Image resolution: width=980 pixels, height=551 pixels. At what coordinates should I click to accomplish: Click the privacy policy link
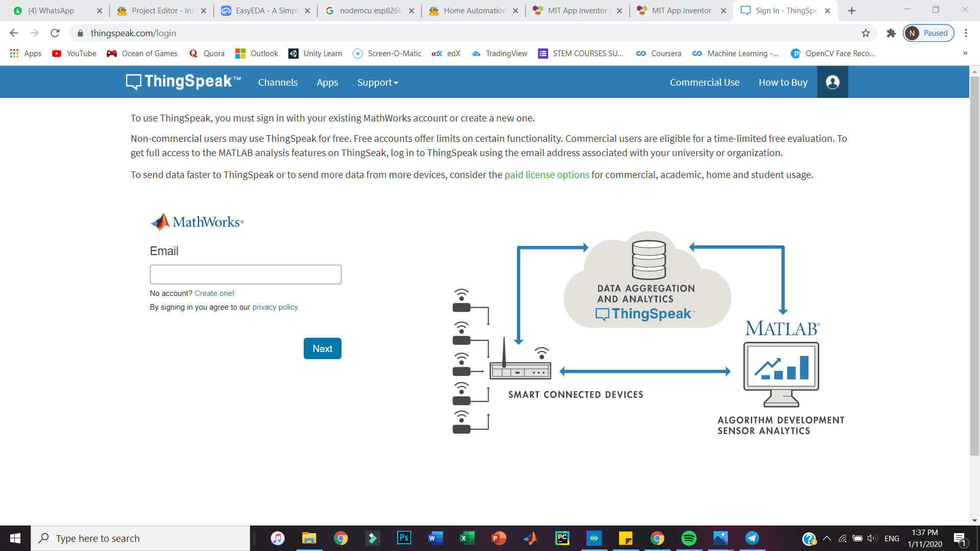click(x=275, y=307)
